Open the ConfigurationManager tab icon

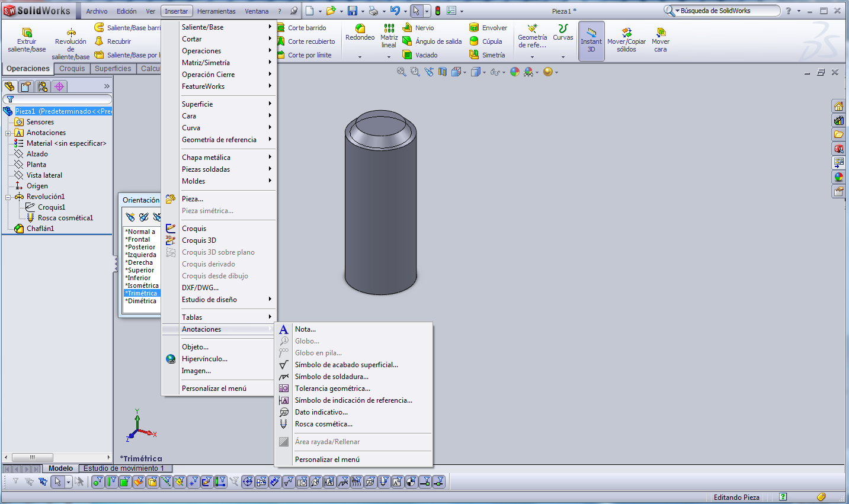43,86
